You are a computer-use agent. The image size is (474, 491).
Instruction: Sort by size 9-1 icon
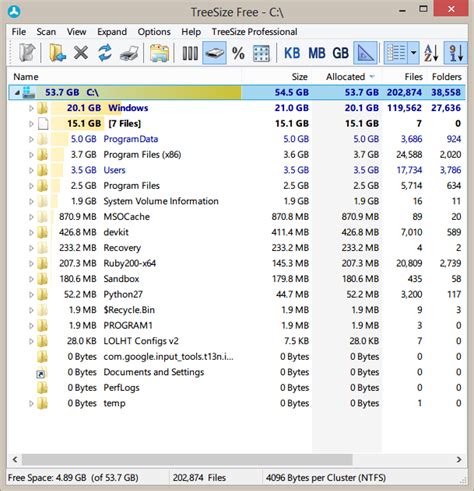[455, 53]
